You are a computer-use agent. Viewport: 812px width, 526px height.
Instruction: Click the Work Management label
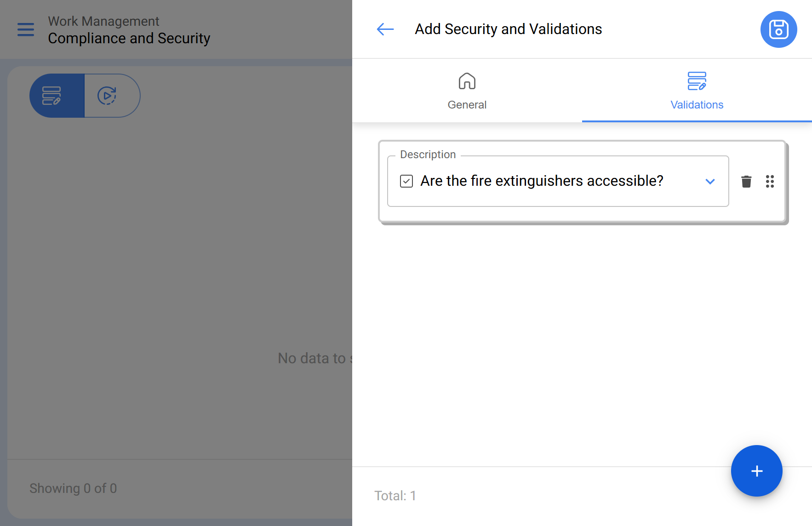pyautogui.click(x=103, y=21)
